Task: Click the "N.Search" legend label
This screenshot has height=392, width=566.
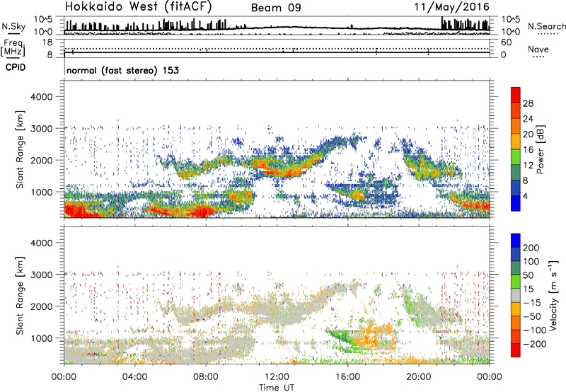Action: click(x=546, y=26)
